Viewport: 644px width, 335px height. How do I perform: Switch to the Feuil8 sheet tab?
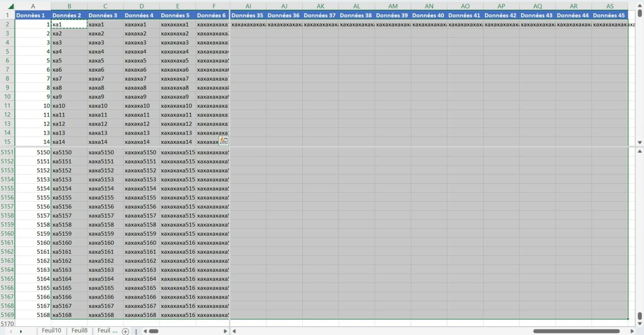click(79, 330)
